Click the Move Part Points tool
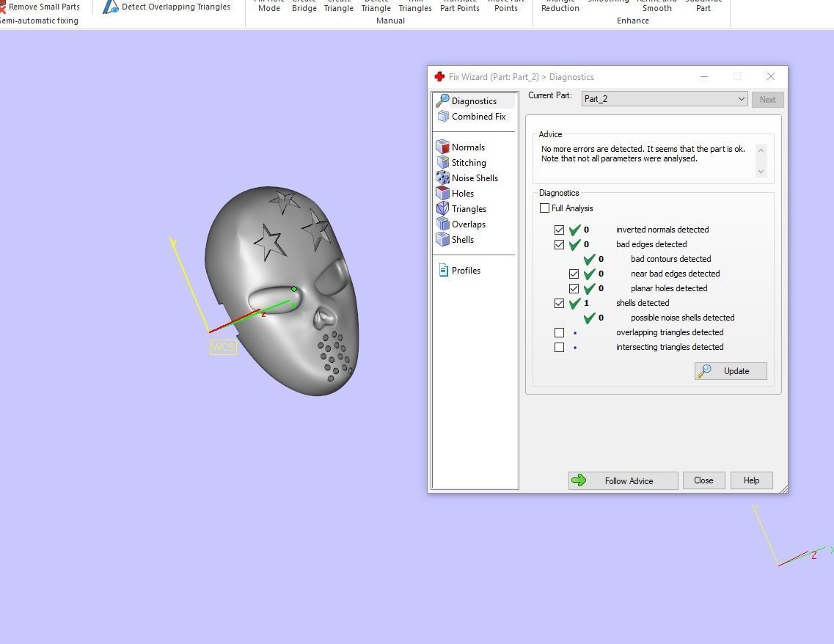 pyautogui.click(x=505, y=5)
